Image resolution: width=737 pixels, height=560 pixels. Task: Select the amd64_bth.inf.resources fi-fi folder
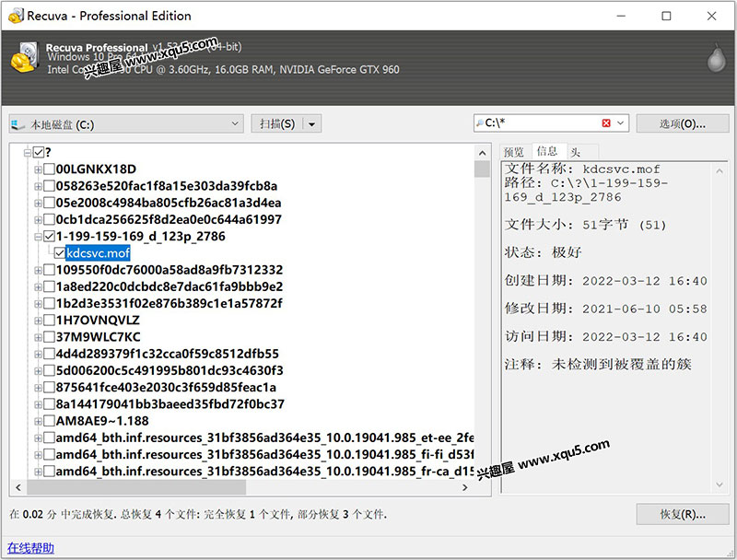point(264,455)
